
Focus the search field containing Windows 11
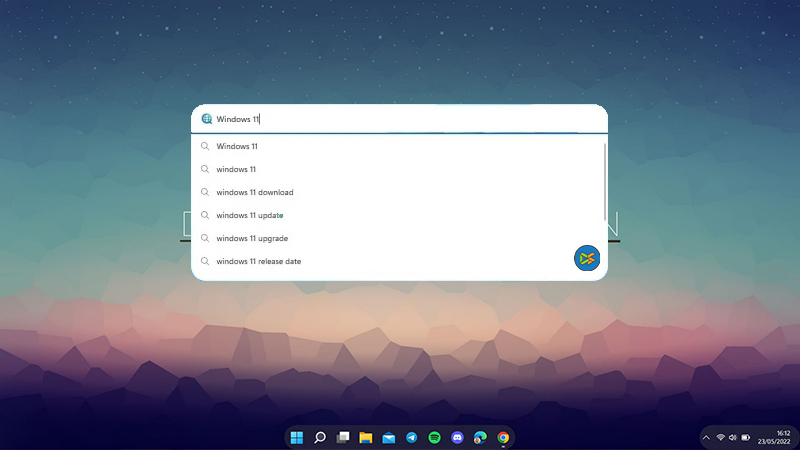399,119
